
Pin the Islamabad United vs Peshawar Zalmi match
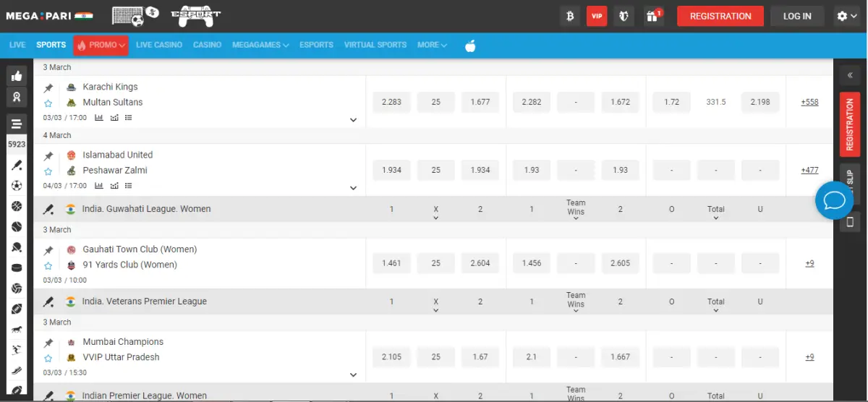coord(48,156)
